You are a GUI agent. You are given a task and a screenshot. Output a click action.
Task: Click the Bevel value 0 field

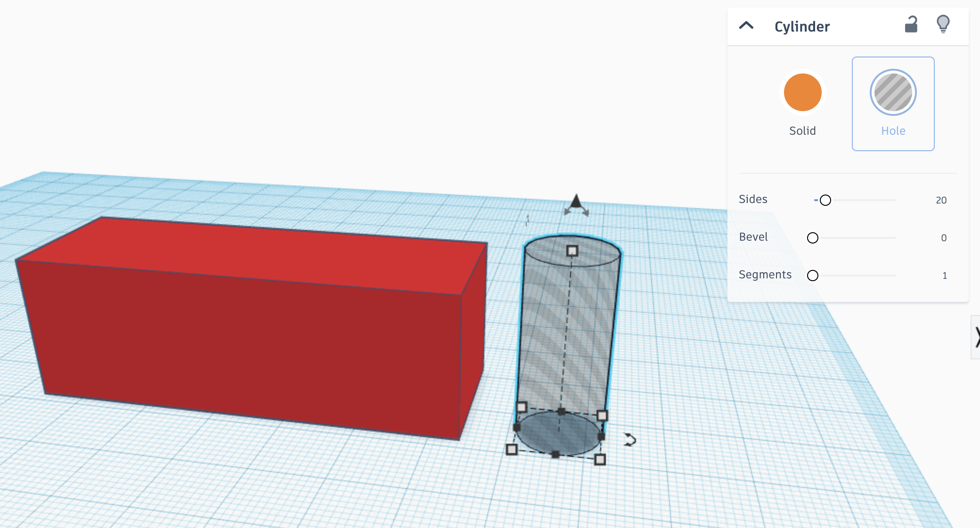point(943,238)
